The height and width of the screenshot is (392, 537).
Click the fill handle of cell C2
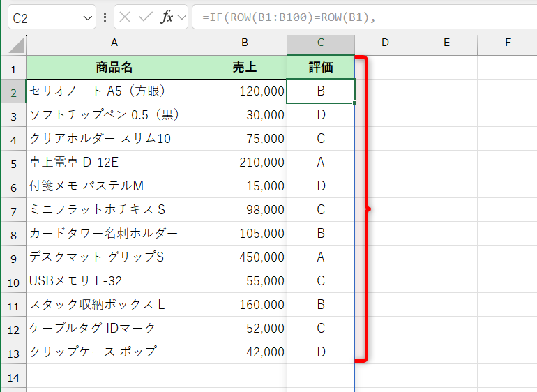point(354,103)
